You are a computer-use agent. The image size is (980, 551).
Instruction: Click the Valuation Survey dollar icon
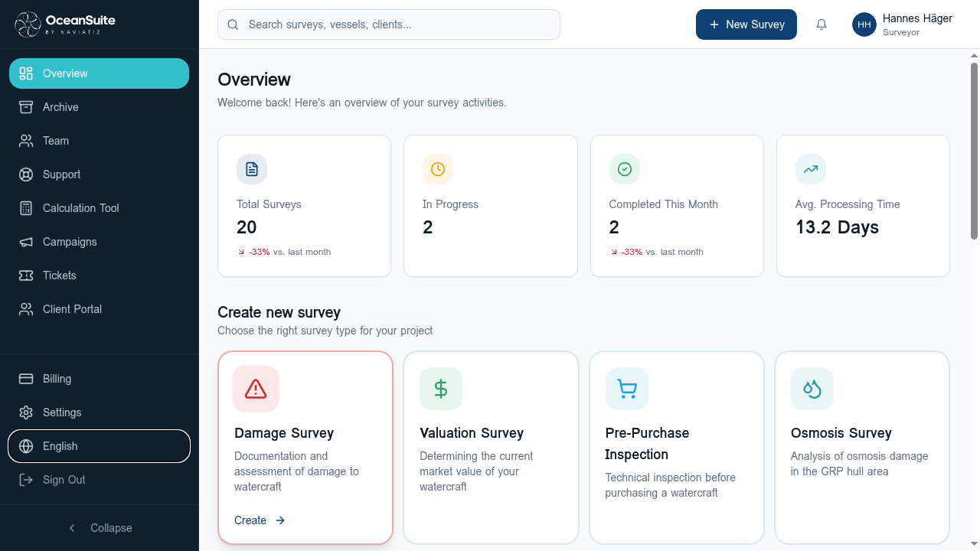pos(441,389)
